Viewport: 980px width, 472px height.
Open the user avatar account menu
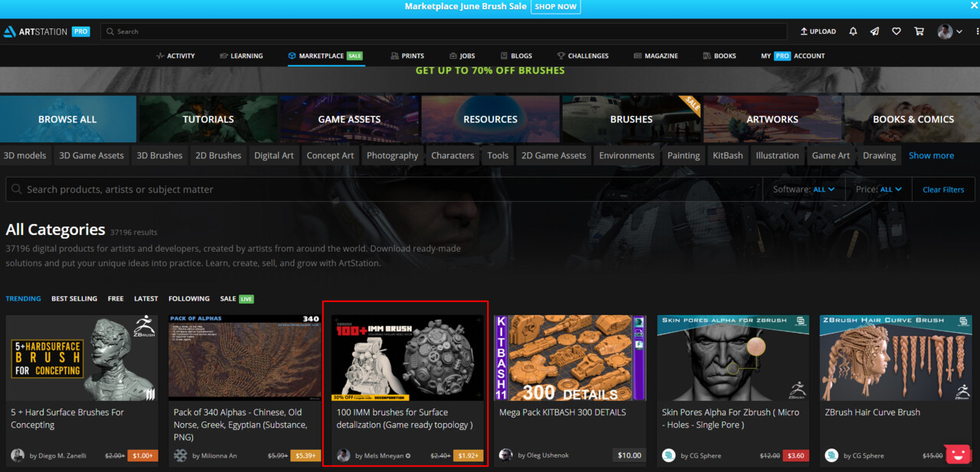pos(950,31)
